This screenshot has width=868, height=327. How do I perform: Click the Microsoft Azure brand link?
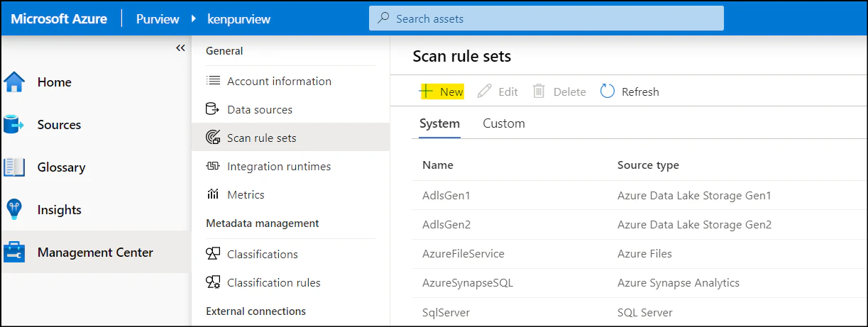click(x=59, y=18)
